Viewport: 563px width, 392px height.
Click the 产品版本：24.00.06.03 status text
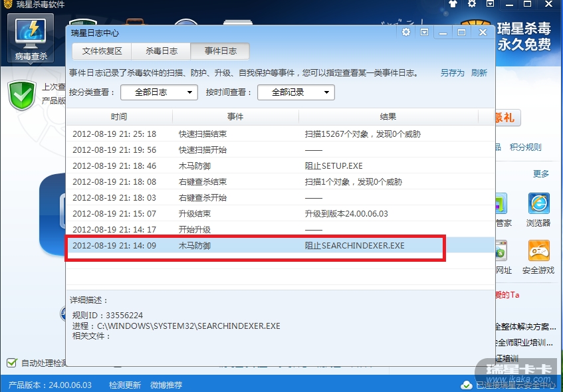(x=50, y=385)
